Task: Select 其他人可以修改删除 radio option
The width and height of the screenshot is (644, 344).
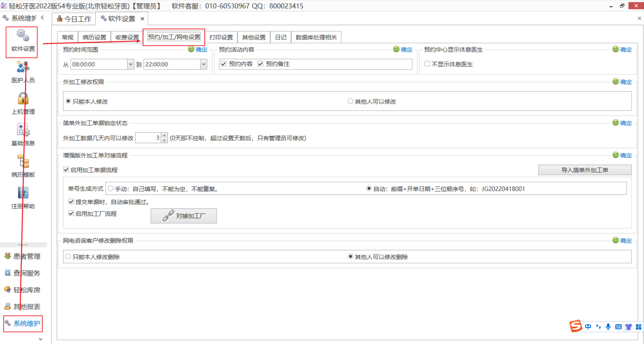Action: [x=350, y=257]
